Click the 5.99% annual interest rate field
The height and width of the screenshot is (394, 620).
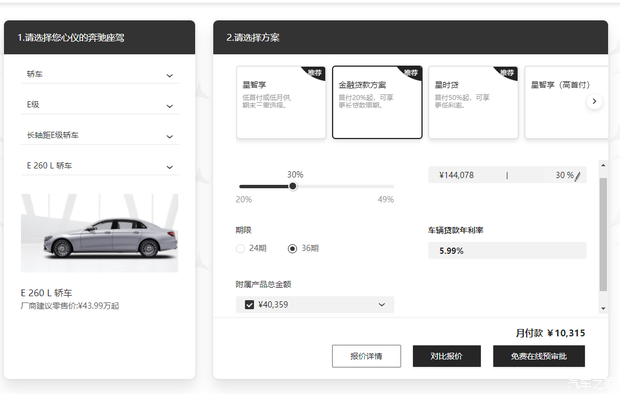(507, 250)
